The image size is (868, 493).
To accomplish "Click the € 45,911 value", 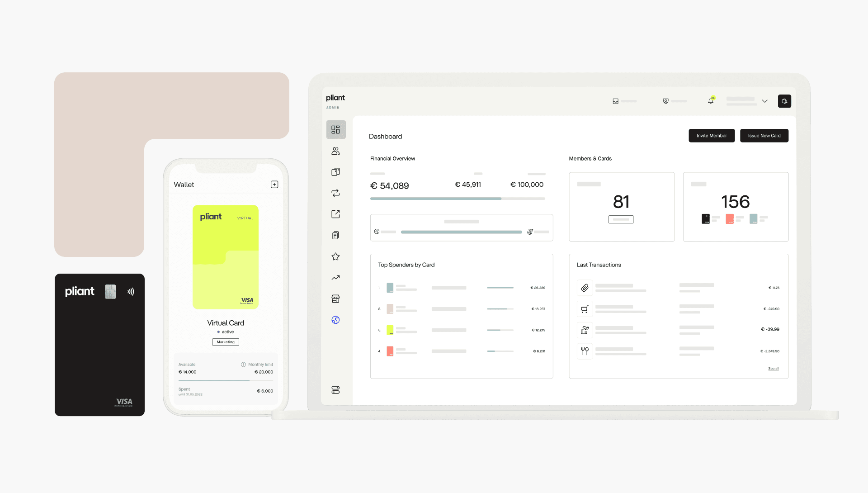I will 467,185.
